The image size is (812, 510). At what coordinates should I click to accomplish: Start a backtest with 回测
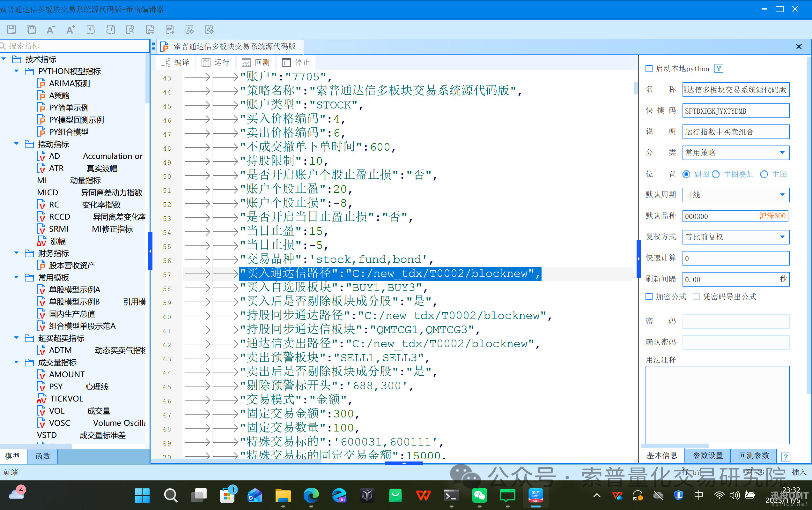click(255, 62)
